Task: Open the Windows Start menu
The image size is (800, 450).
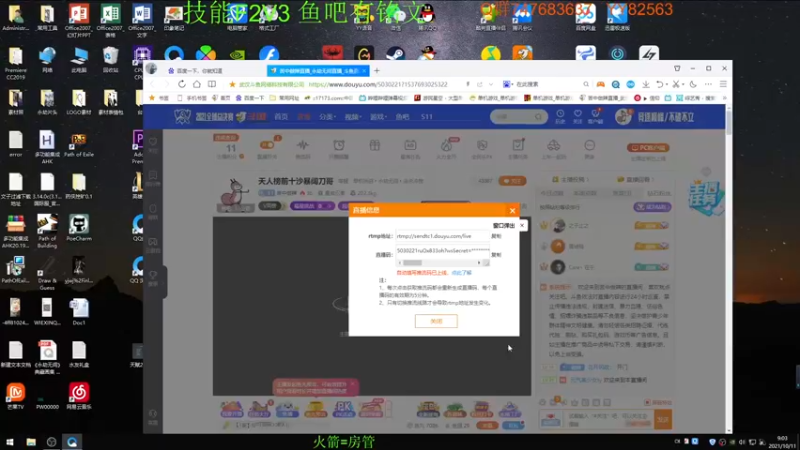Action: [10, 442]
